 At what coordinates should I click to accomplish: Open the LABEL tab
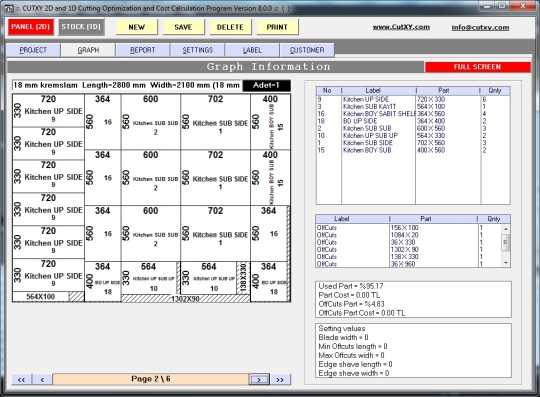pyautogui.click(x=252, y=50)
